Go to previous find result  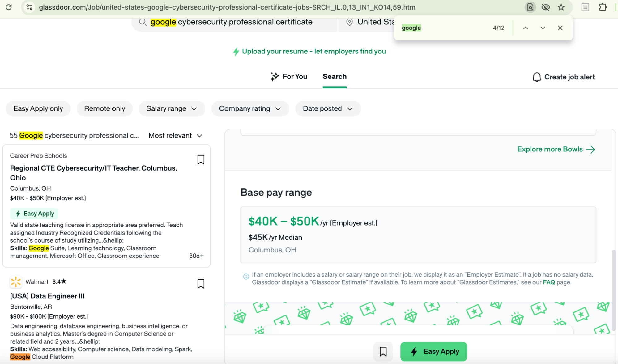[x=526, y=28]
